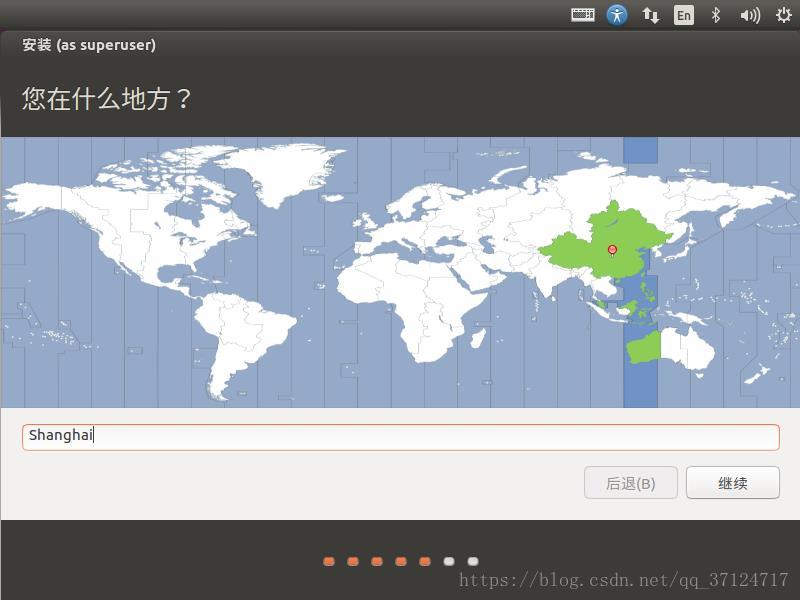800x600 pixels.
Task: Open the Bluetooth indicator menu
Action: [x=715, y=15]
